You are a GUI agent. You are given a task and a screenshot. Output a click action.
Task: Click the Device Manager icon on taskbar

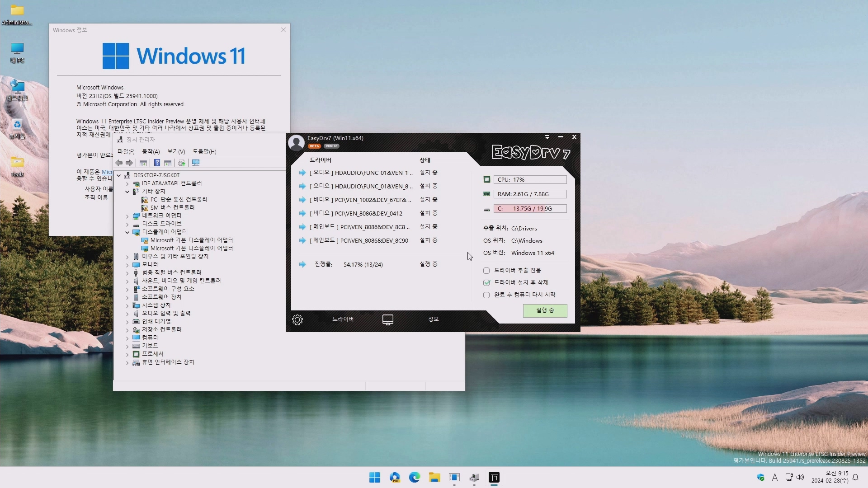pos(474,478)
